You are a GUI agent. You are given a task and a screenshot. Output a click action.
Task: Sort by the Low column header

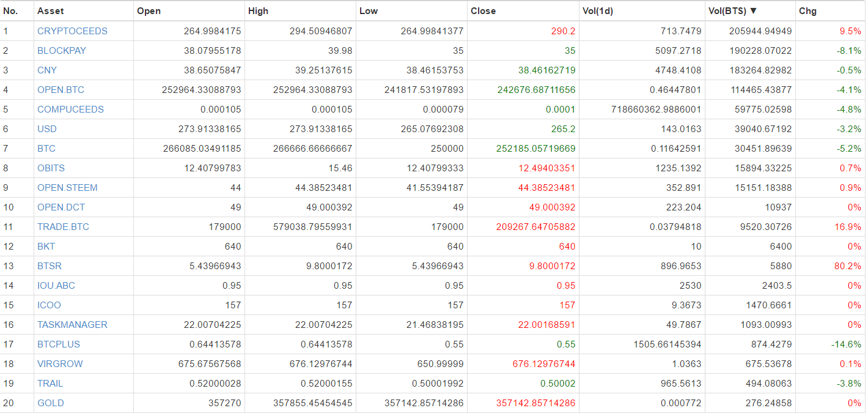tap(369, 11)
